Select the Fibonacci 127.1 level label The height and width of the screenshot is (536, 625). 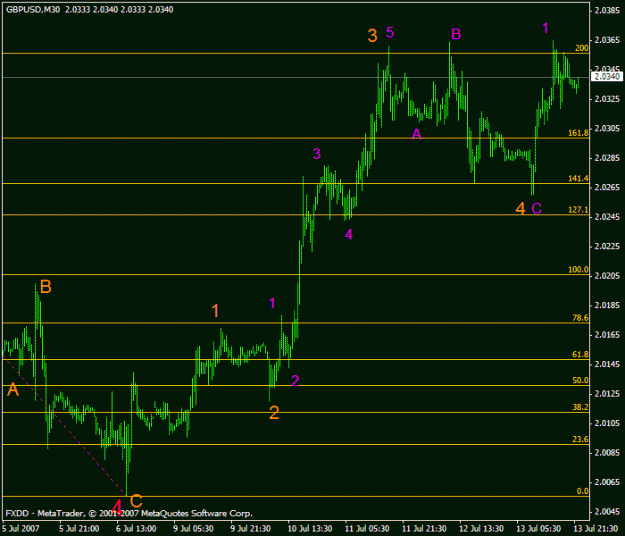pyautogui.click(x=578, y=210)
